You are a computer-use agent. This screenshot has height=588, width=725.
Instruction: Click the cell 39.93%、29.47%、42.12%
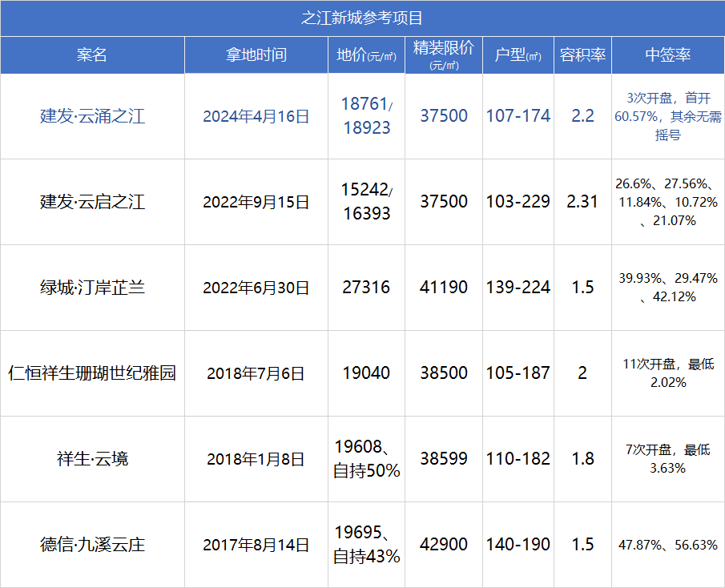point(667,287)
